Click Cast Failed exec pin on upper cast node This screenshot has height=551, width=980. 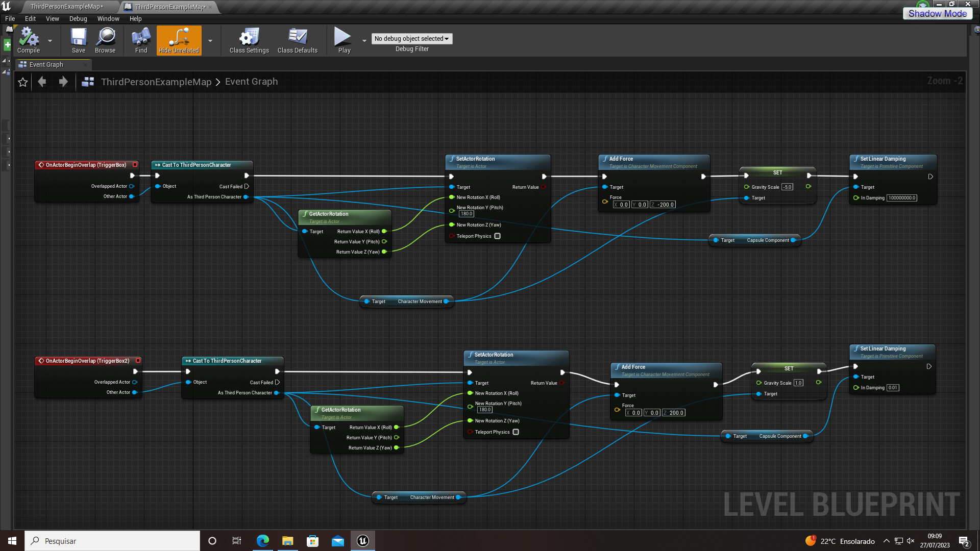point(247,187)
